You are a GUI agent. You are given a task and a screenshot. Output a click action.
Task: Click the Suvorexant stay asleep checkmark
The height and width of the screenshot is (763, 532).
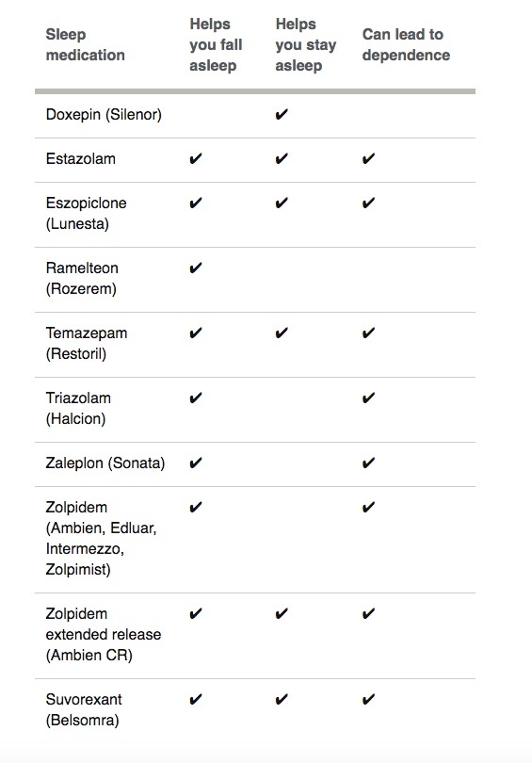(282, 700)
